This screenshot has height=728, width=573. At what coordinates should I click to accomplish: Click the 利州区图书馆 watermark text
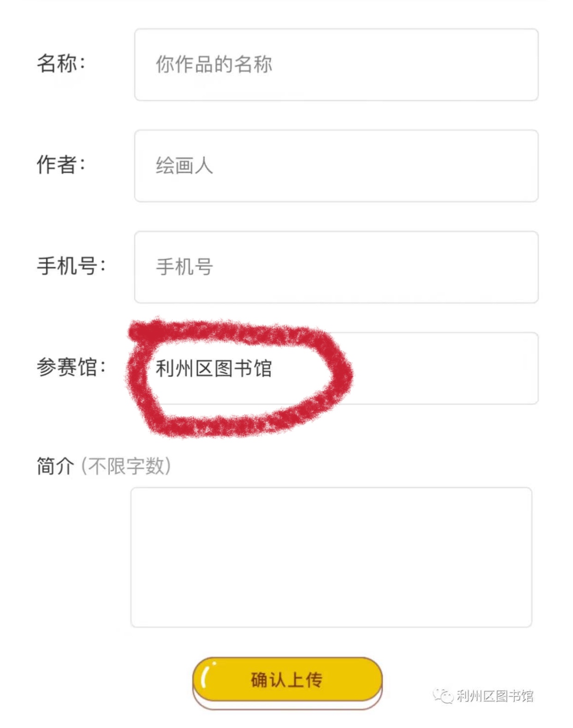point(495,696)
